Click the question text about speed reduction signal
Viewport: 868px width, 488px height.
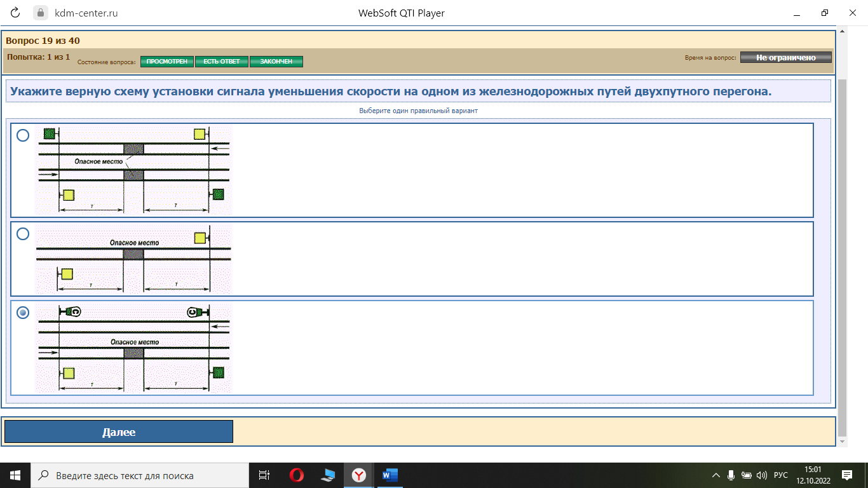coord(391,91)
